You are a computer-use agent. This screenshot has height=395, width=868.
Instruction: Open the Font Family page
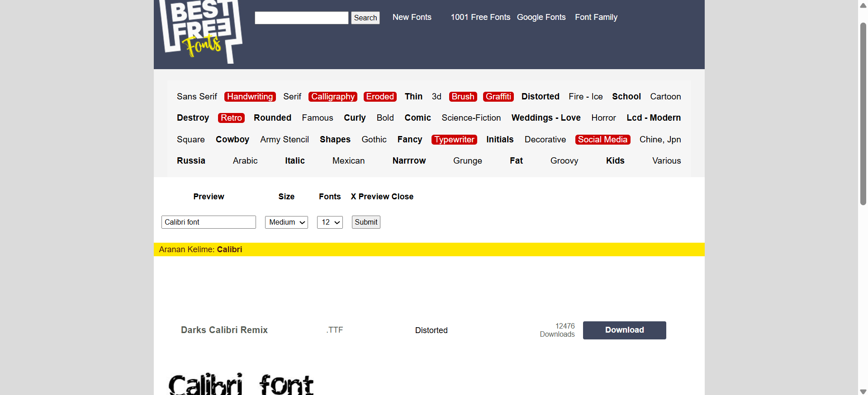tap(596, 17)
